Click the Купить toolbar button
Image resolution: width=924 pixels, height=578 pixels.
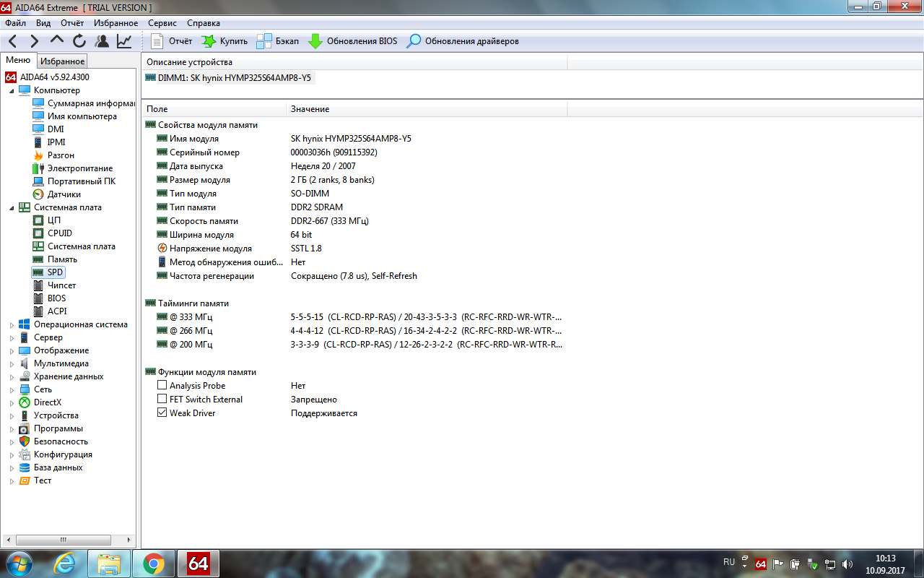pyautogui.click(x=225, y=41)
